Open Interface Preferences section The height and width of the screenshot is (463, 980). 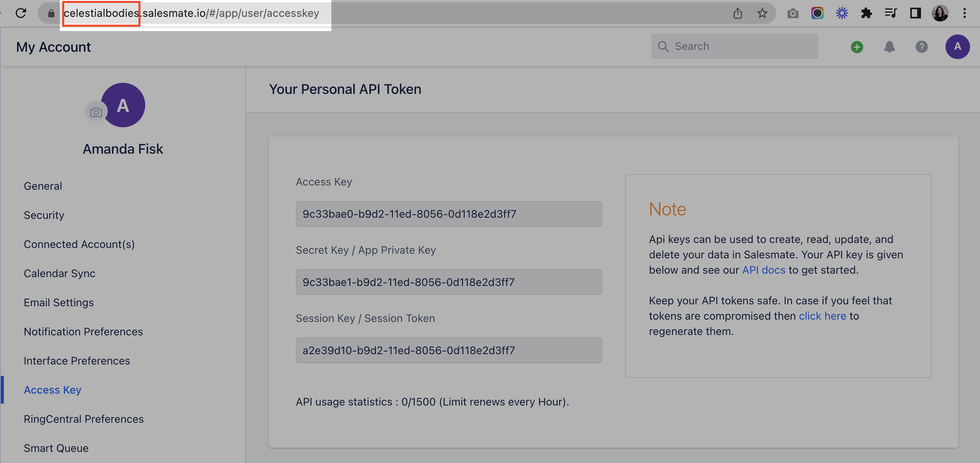point(77,361)
